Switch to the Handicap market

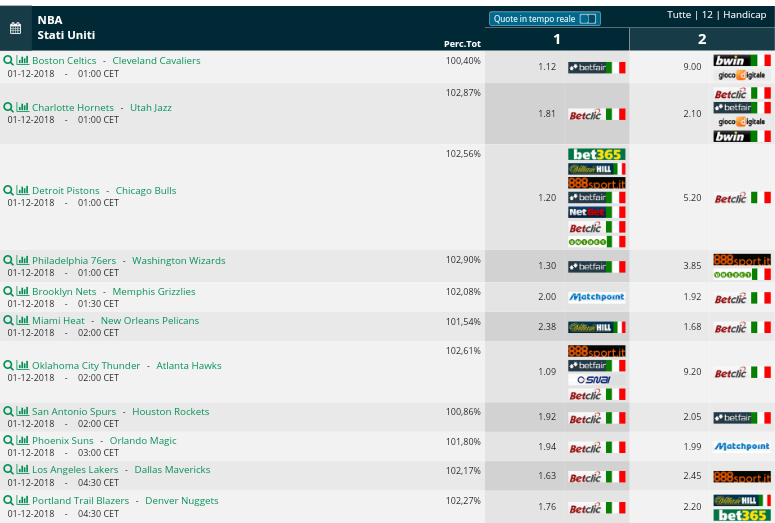point(744,15)
